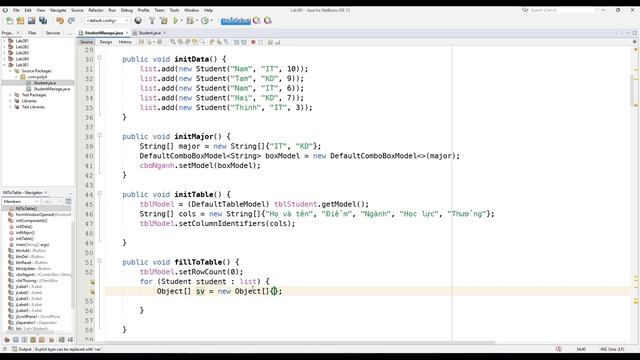640x360 pixels.
Task: Click the New Project toolbar icon
Action: point(20,20)
